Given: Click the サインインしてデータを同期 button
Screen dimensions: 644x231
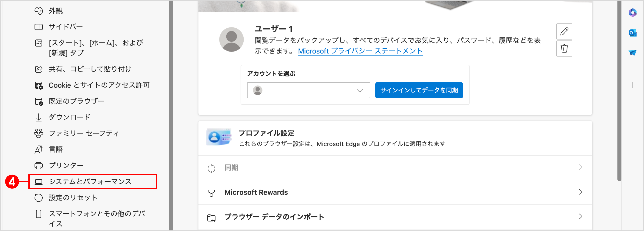Looking at the screenshot, I should pos(419,90).
